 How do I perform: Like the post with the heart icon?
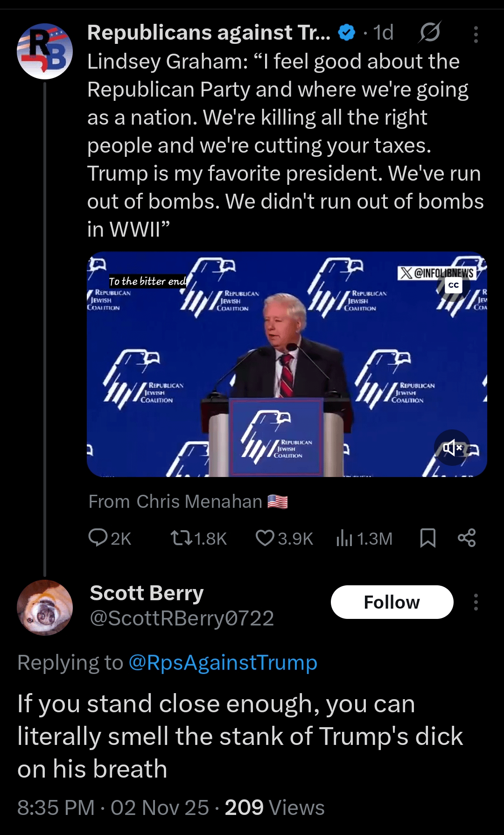[265, 538]
